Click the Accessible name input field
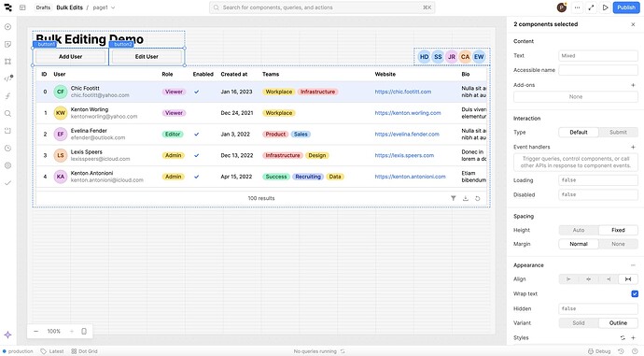The height and width of the screenshot is (356, 644). click(598, 70)
